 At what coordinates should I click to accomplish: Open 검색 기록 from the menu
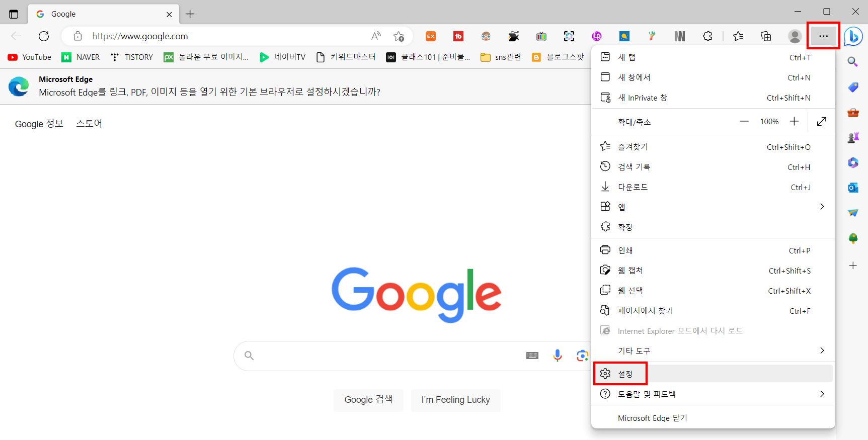click(x=713, y=167)
